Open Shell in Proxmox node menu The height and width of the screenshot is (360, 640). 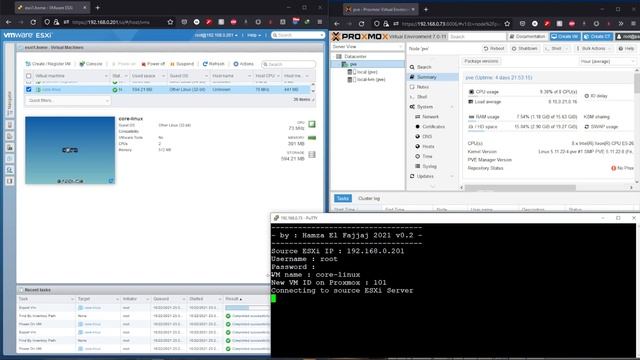(422, 97)
